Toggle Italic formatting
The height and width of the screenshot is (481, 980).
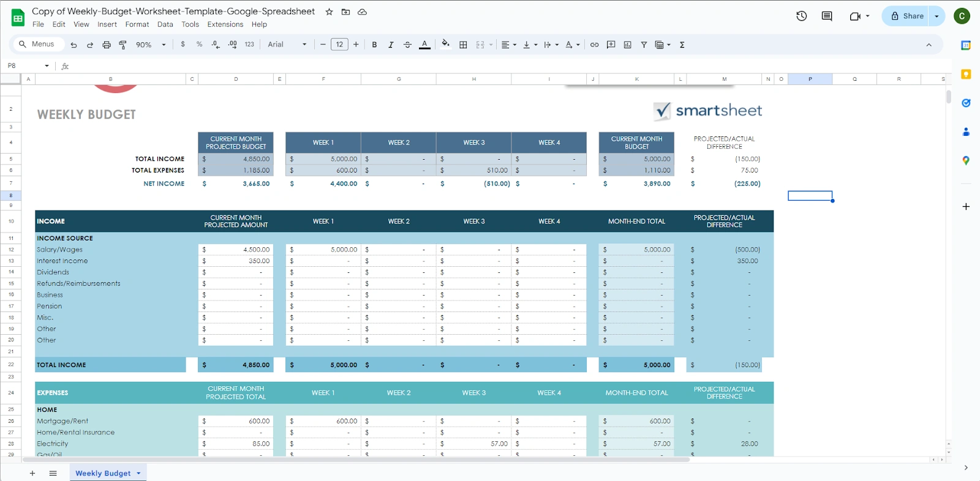click(x=391, y=45)
